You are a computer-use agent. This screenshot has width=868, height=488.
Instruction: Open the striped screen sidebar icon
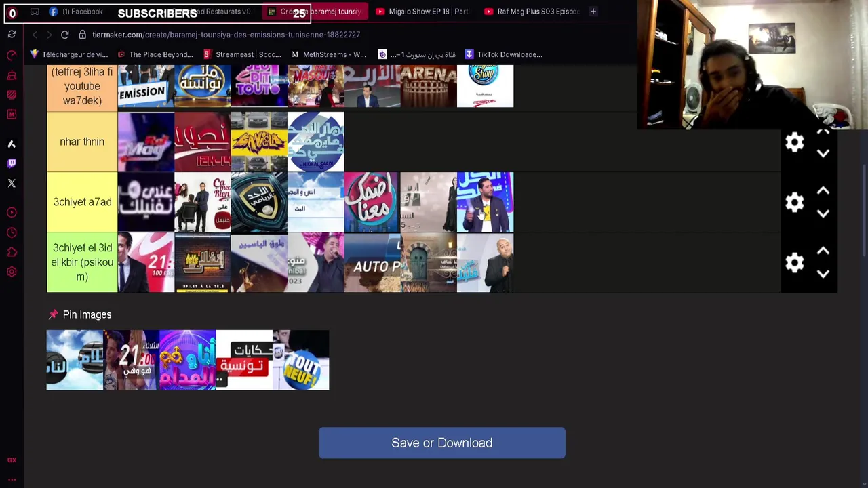click(x=12, y=95)
